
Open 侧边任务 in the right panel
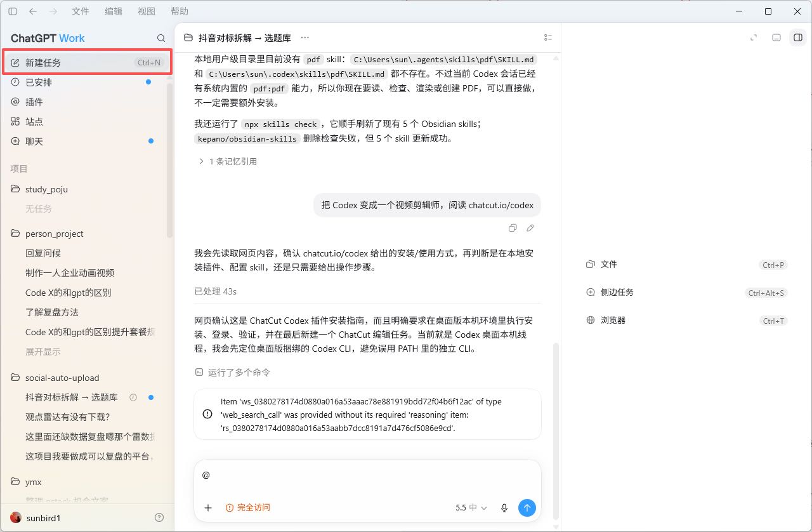point(686,293)
